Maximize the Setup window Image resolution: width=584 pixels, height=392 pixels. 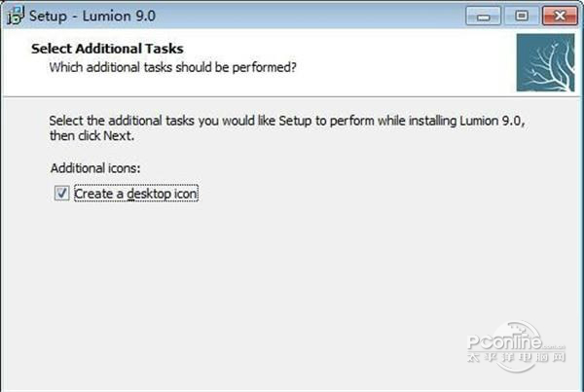521,15
